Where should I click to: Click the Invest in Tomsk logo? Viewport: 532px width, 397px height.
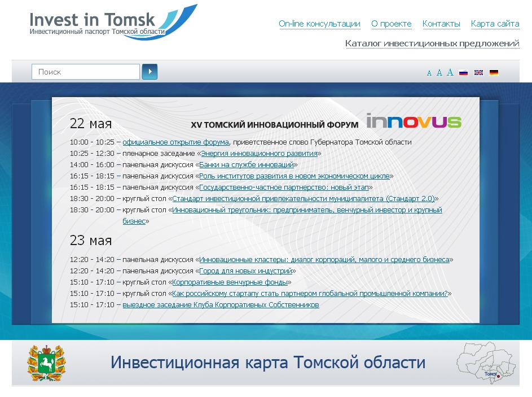(x=113, y=22)
